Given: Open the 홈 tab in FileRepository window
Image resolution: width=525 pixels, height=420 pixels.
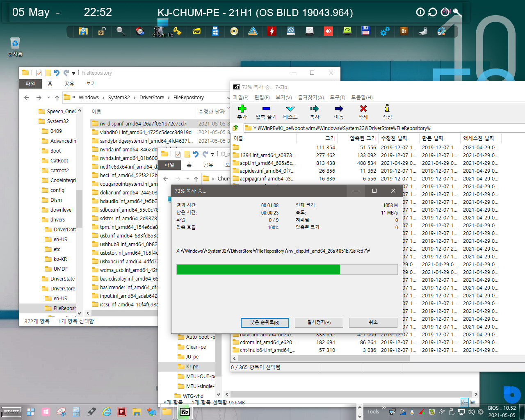Looking at the screenshot, I should coord(50,84).
